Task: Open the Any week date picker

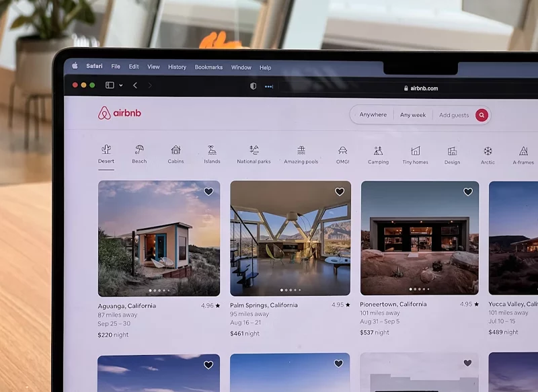Action: pos(413,115)
